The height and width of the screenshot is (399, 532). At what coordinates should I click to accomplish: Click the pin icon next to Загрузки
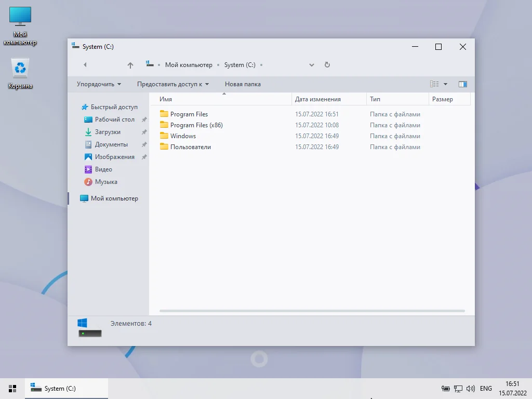pyautogui.click(x=144, y=132)
